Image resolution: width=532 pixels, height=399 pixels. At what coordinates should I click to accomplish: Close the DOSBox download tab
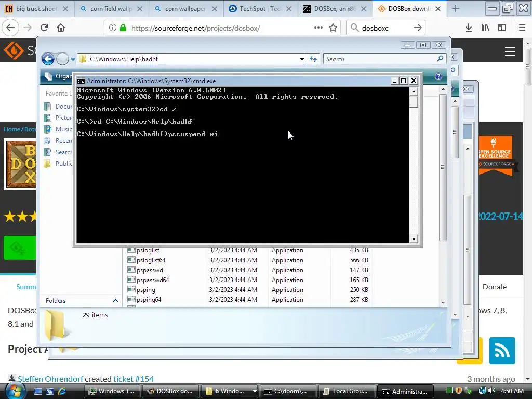point(438,9)
